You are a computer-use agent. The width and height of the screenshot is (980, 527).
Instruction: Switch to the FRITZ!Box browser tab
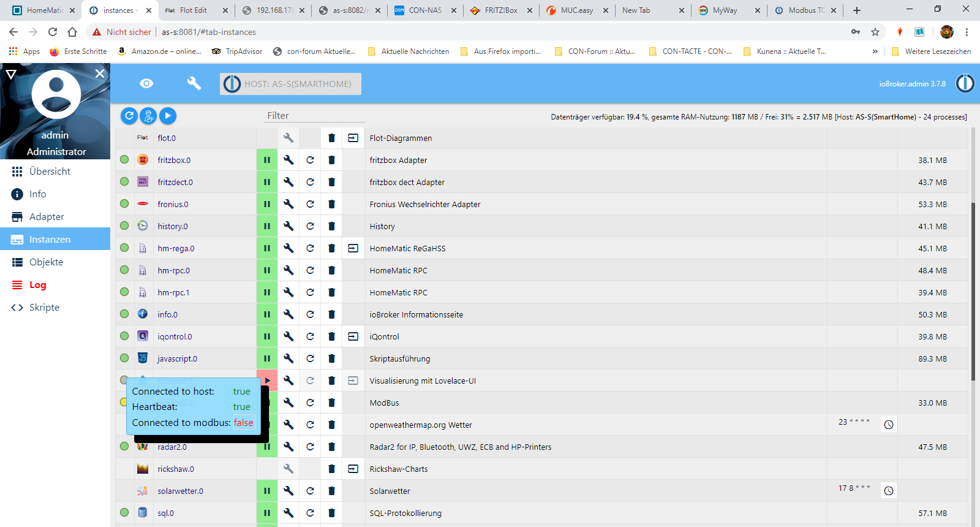pyautogui.click(x=500, y=10)
